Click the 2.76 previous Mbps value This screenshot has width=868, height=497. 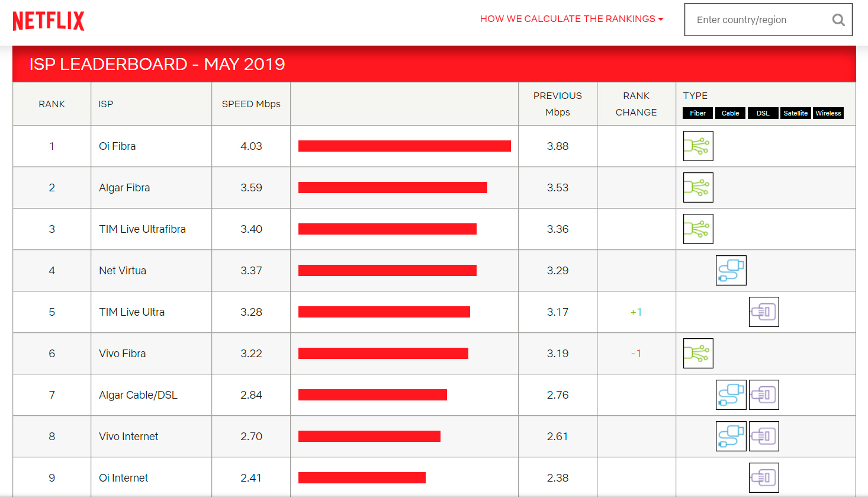point(558,395)
